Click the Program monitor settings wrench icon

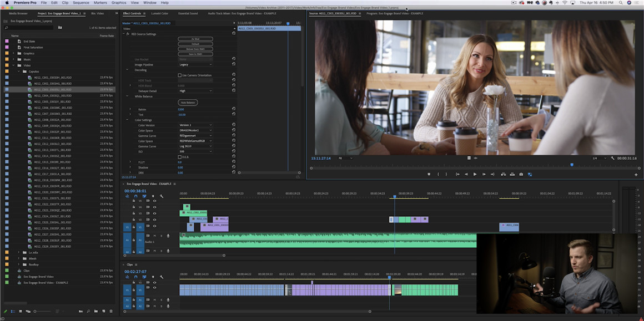613,158
